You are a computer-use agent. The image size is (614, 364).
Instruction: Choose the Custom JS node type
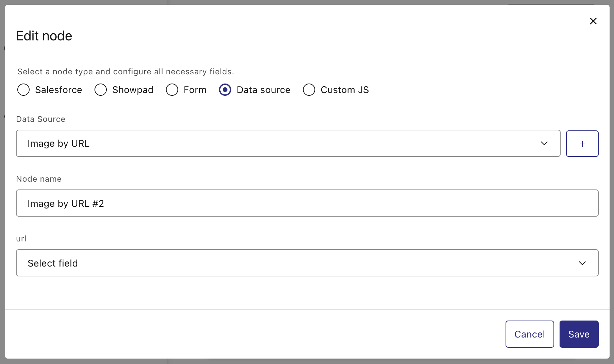click(x=309, y=90)
